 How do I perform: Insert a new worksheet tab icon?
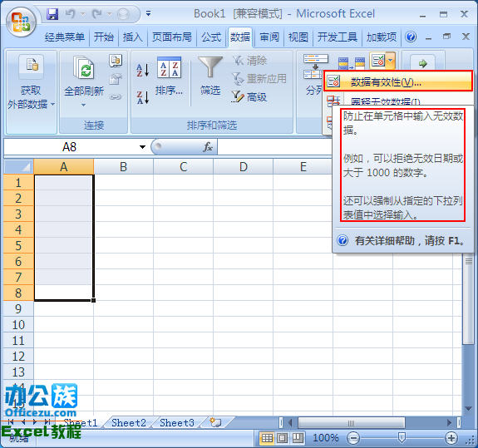(x=215, y=422)
